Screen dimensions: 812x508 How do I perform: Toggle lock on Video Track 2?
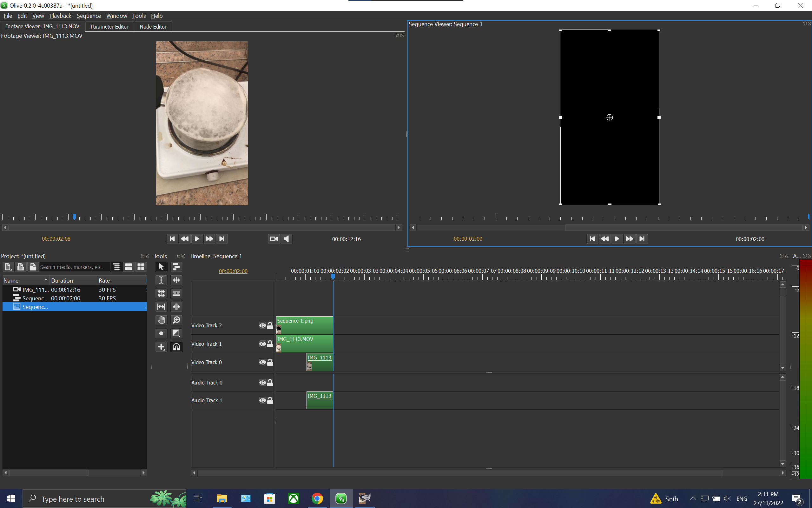tap(270, 325)
